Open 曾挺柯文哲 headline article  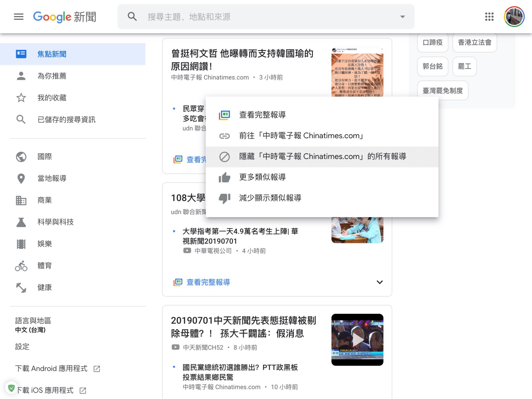(x=242, y=60)
